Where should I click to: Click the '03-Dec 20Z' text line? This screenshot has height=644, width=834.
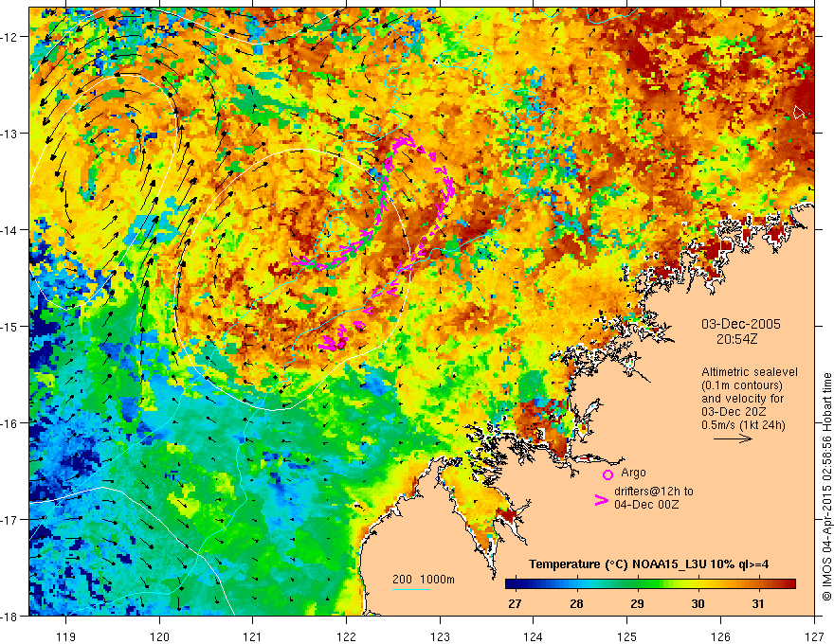point(732,412)
